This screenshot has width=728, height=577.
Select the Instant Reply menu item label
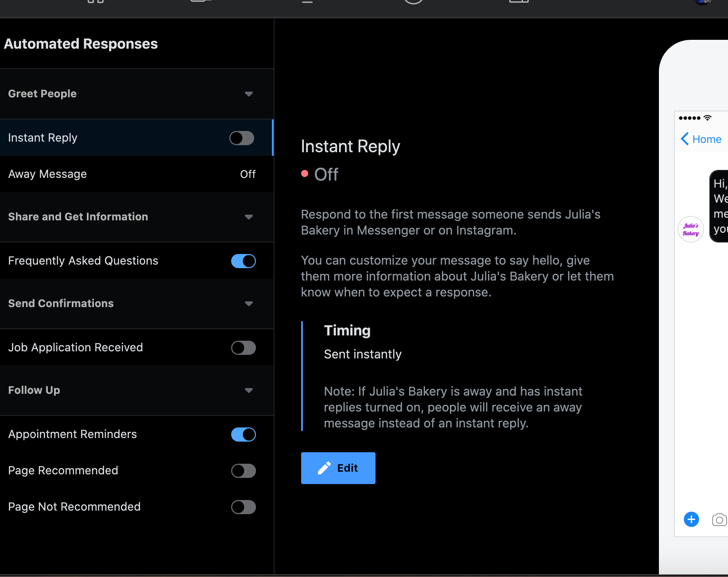click(43, 138)
